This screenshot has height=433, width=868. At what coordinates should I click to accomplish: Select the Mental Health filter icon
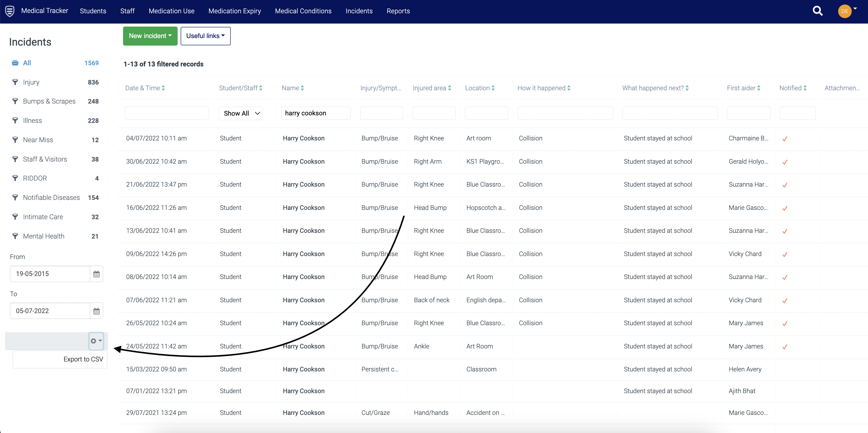(x=15, y=236)
